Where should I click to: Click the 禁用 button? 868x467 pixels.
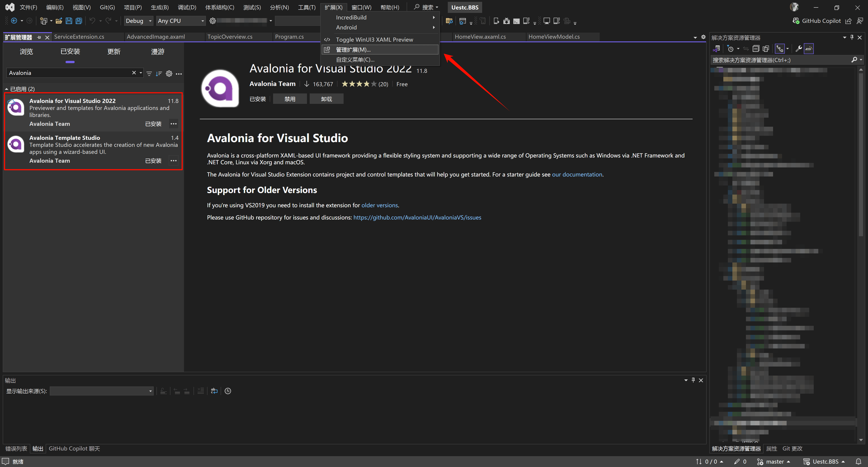click(290, 99)
